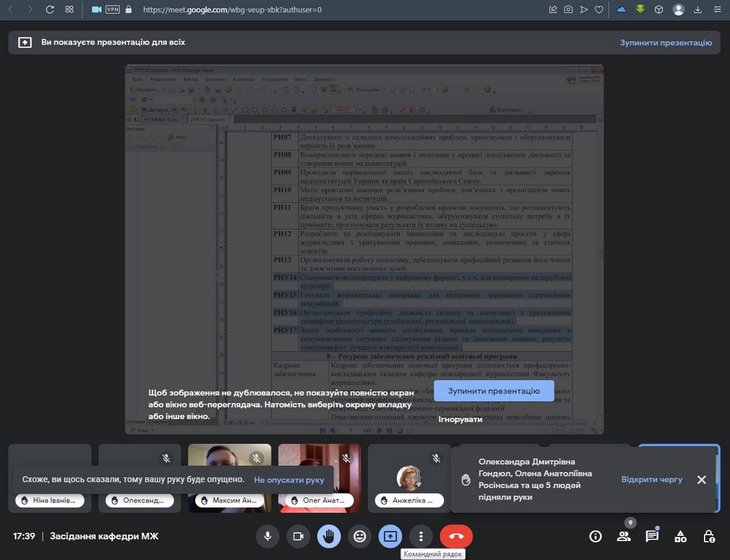Click 'Зупинити презентацію' link in top banner

click(x=665, y=42)
